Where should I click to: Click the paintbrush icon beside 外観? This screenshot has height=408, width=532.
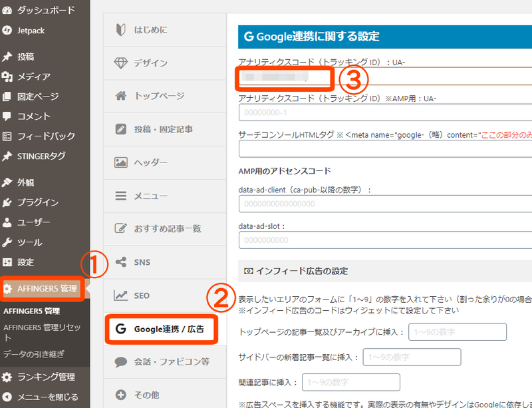pyautogui.click(x=7, y=182)
